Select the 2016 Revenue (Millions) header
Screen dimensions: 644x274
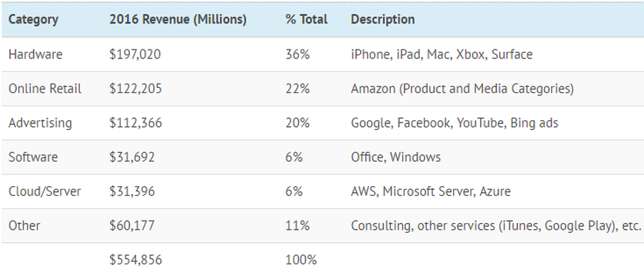click(178, 19)
